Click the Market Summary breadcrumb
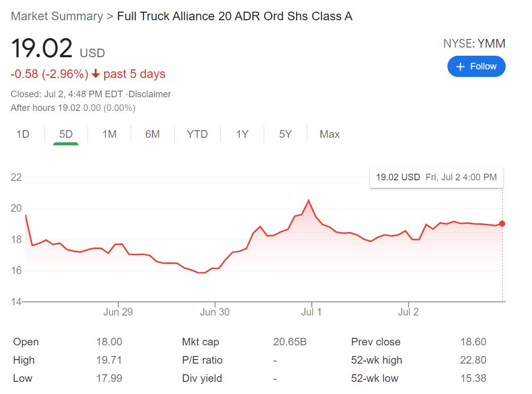Screen dimensions: 532x394 [x=57, y=16]
